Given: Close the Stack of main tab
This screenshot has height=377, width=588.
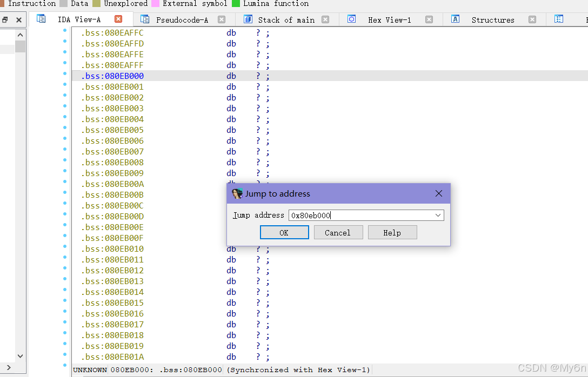Looking at the screenshot, I should coord(325,19).
